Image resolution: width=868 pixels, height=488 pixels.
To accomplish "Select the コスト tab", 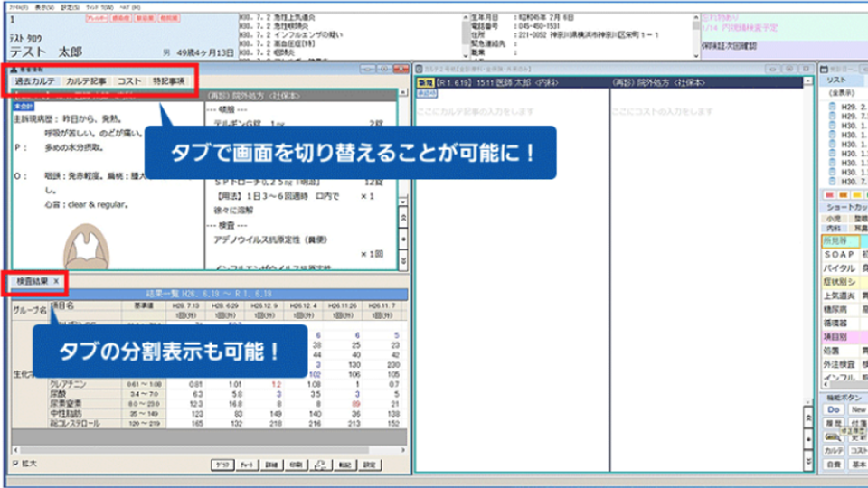I will pos(130,81).
